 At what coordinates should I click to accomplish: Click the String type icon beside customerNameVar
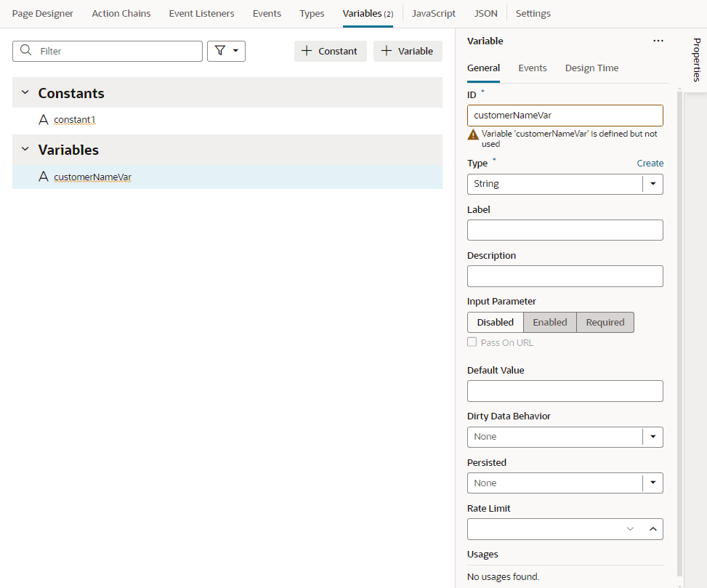coord(42,177)
